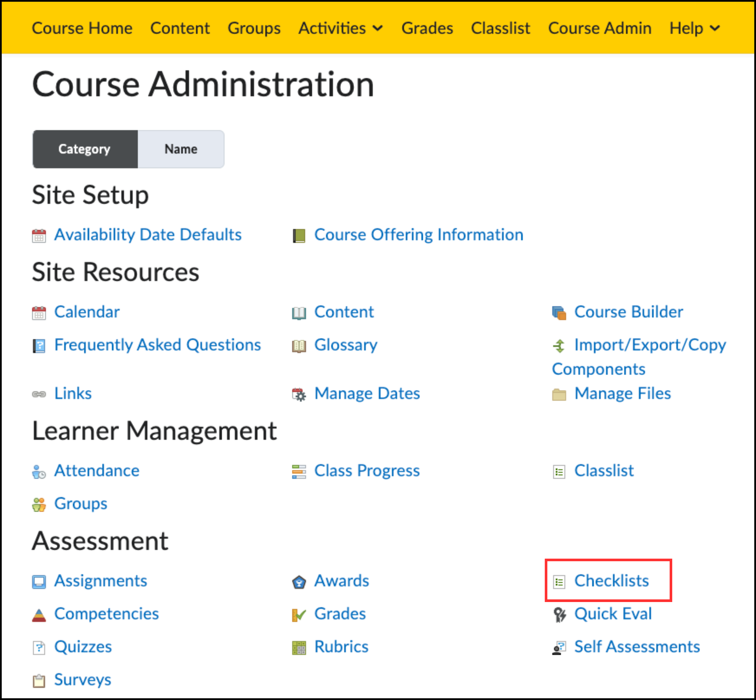
Task: Open Course Home in navbar
Action: click(82, 28)
